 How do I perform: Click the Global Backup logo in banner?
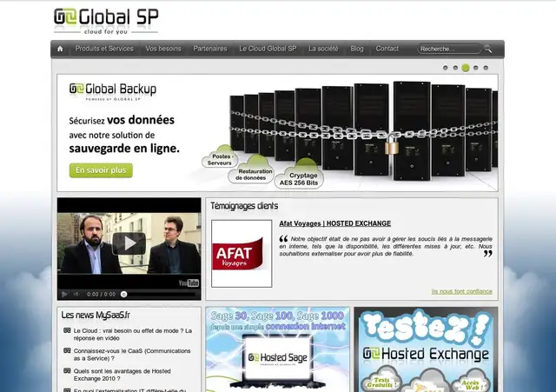tap(113, 91)
